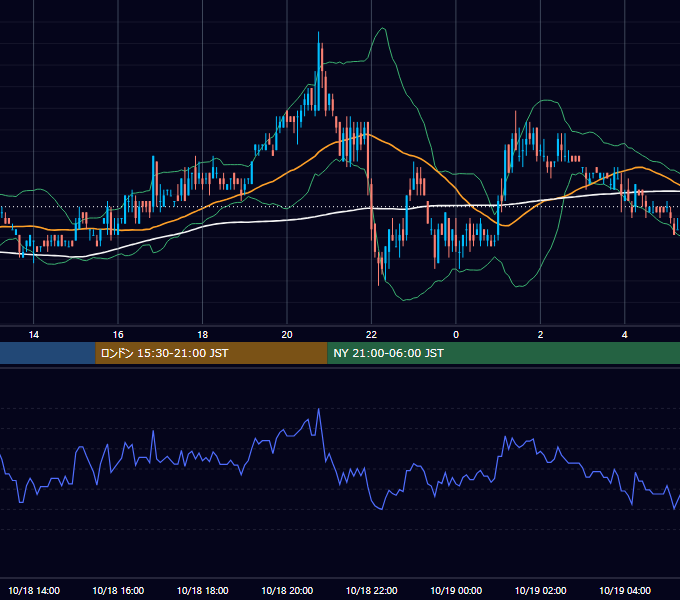Click the tallest candlestick peak near 20:45
The height and width of the screenshot is (600, 680).
point(318,72)
